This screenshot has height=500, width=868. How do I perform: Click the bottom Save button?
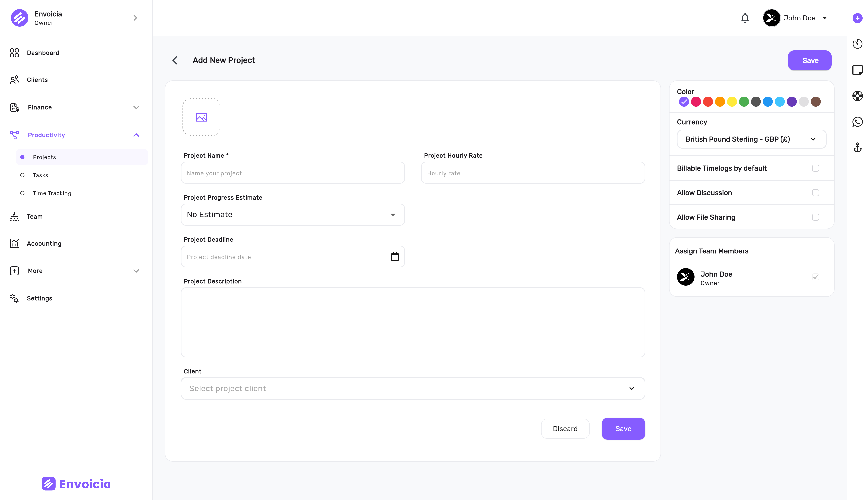coord(623,429)
